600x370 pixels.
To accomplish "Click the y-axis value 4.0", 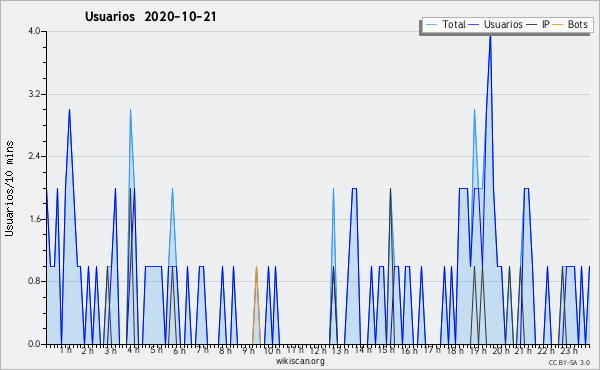I will [34, 31].
